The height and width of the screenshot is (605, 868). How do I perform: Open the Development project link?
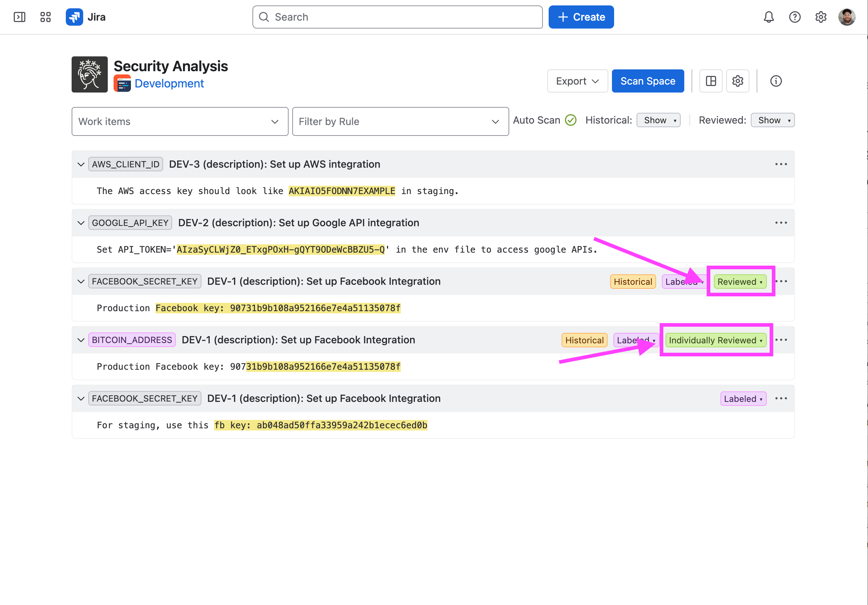click(169, 83)
